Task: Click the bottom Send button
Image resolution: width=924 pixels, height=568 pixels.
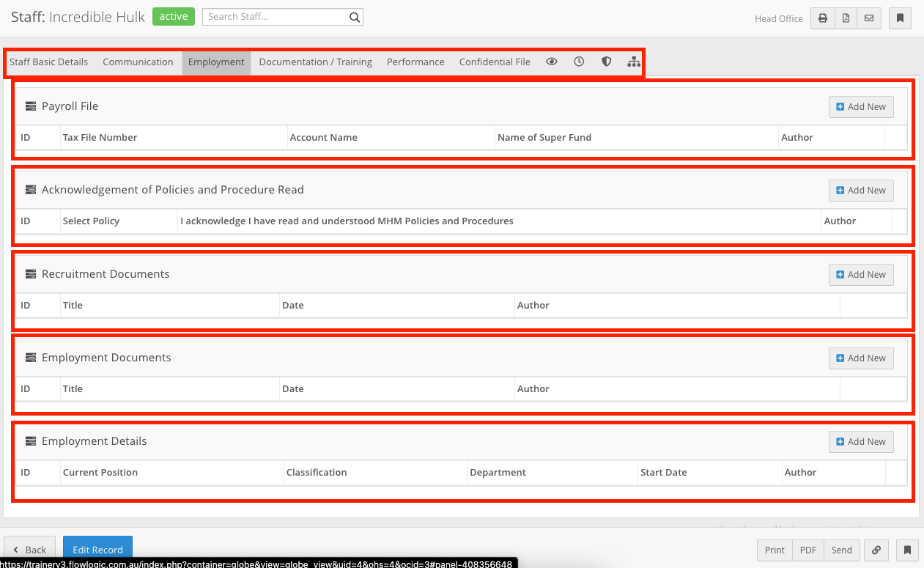Action: 842,550
